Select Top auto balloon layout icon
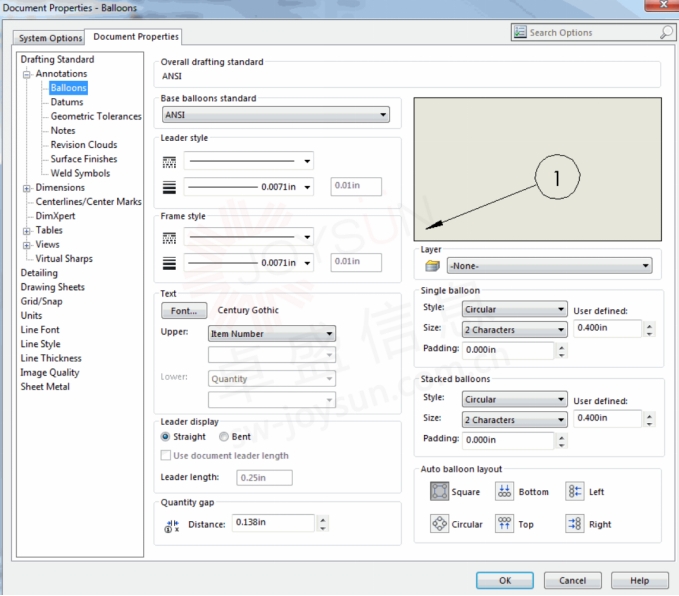This screenshot has height=596, width=679. [504, 524]
